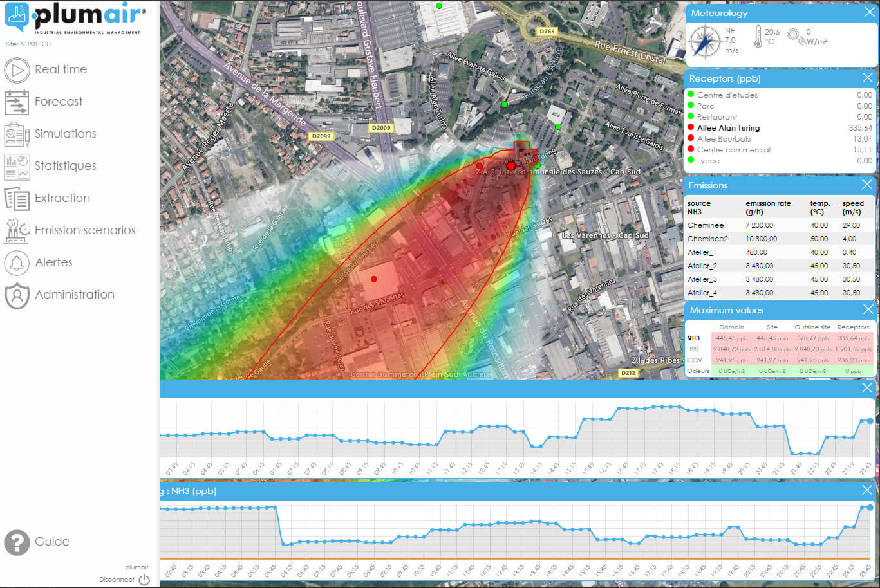Close the Maximum values panel
This screenshot has height=588, width=880.
click(x=868, y=309)
